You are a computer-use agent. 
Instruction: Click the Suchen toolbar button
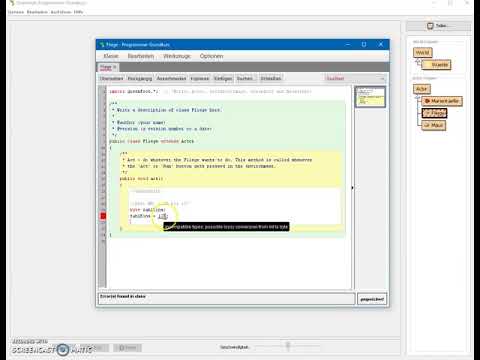(245, 78)
